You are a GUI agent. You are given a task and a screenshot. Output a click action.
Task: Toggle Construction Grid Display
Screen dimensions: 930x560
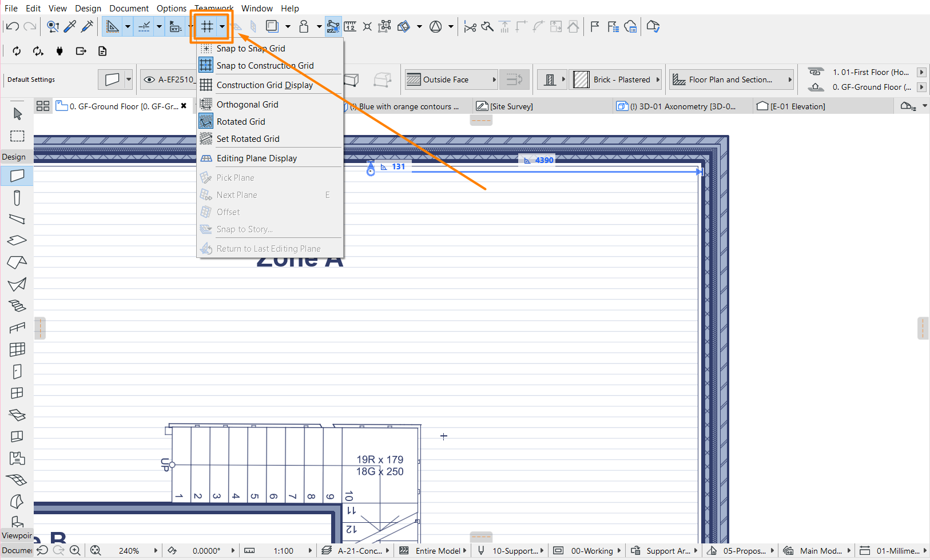click(x=270, y=85)
